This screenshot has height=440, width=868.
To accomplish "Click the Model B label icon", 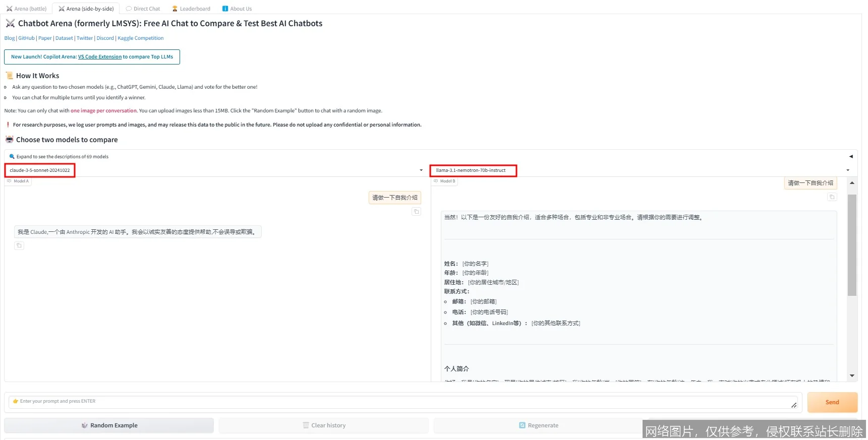I will click(x=436, y=181).
